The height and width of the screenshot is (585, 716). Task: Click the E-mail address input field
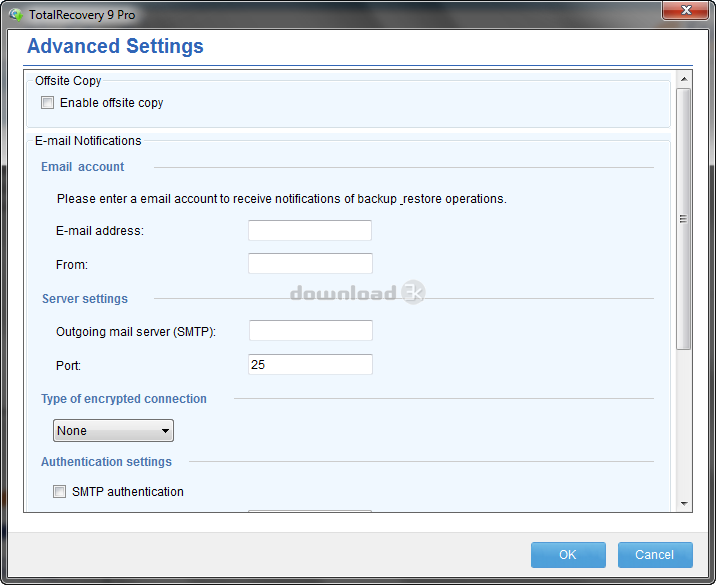309,231
